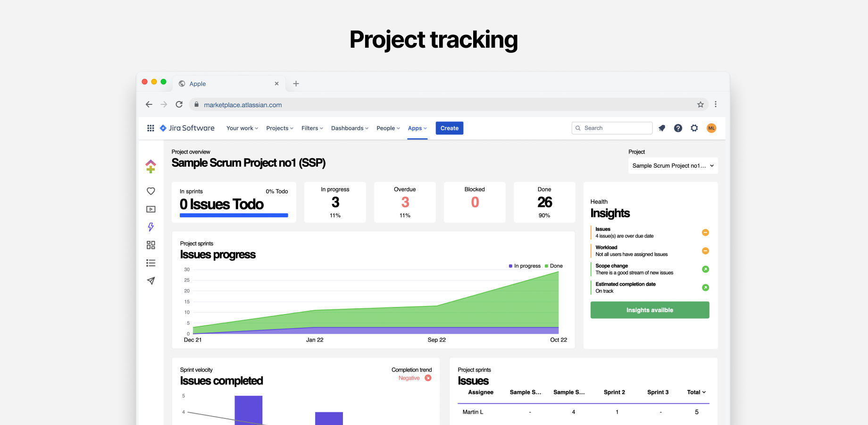
Task: Click the Not all users have assigned Issues insight
Action: 632,254
